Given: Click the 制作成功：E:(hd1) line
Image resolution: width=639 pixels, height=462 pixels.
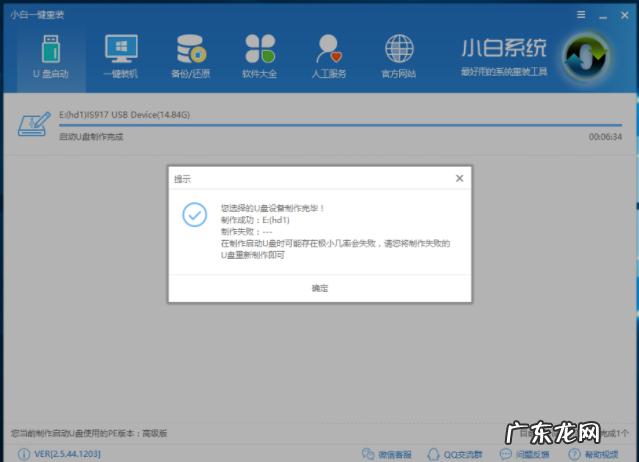Looking at the screenshot, I should pos(255,220).
